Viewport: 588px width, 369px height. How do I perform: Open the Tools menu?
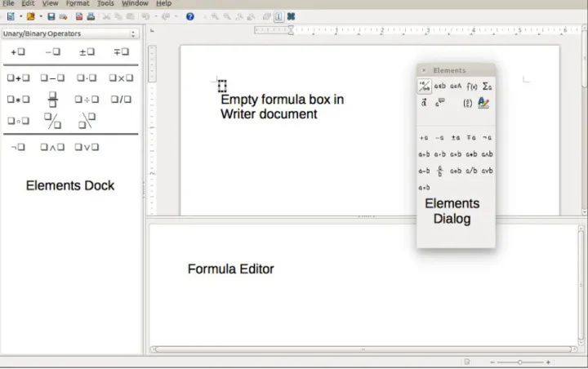tap(105, 3)
